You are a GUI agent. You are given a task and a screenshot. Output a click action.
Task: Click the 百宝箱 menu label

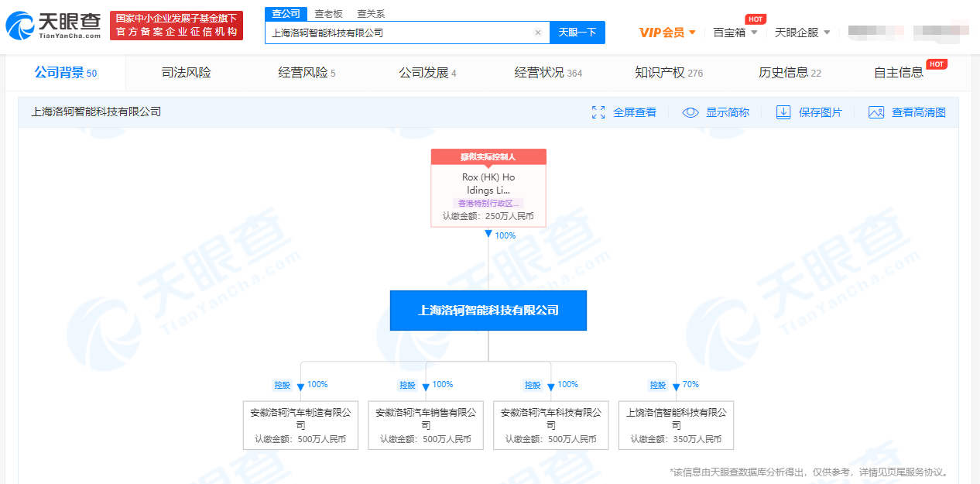click(729, 33)
